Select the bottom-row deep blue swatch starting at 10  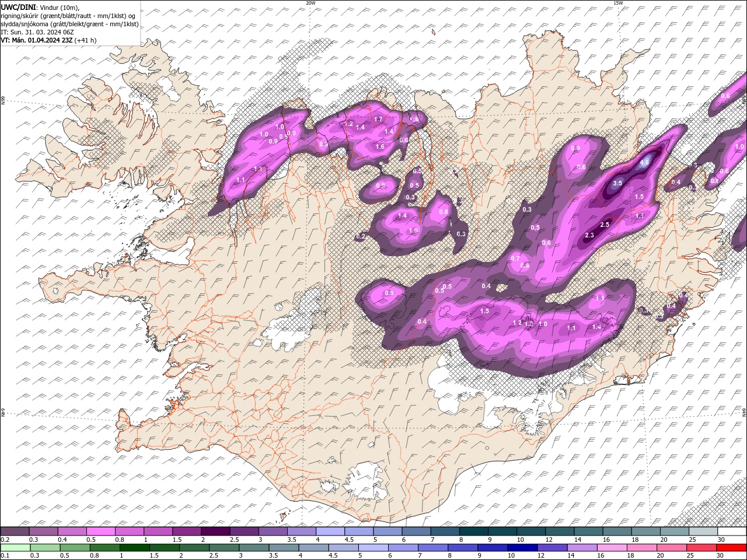point(522,548)
